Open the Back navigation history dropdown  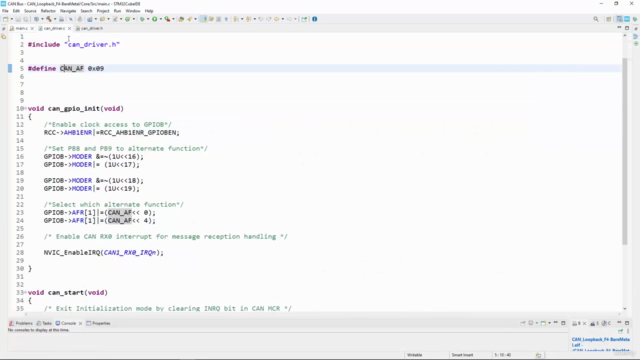282,19
